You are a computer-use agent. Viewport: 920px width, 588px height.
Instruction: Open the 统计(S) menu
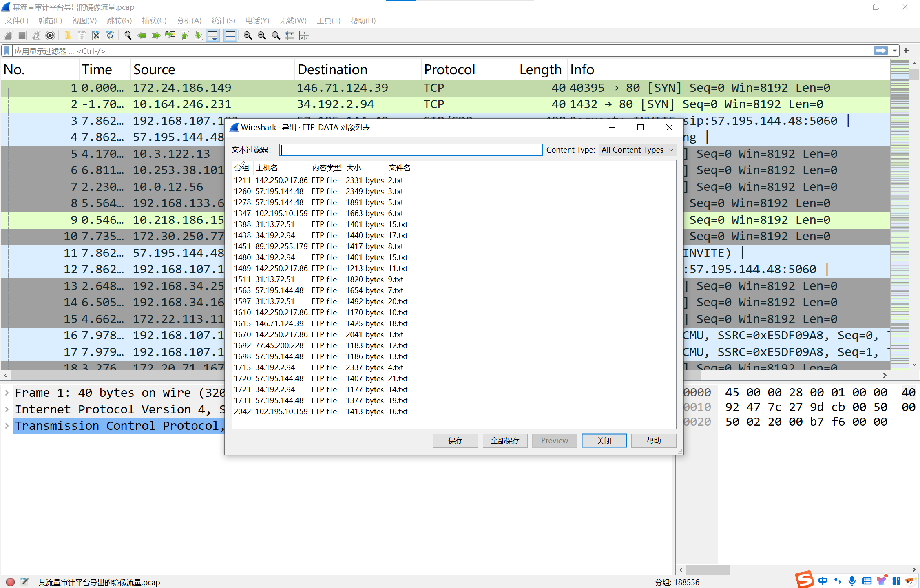click(x=223, y=20)
